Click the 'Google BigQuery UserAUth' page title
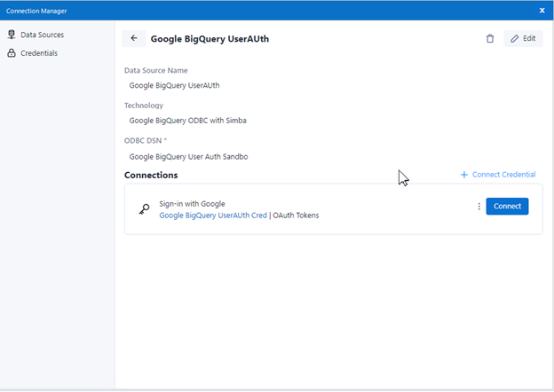Image resolution: width=554 pixels, height=392 pixels. (210, 39)
